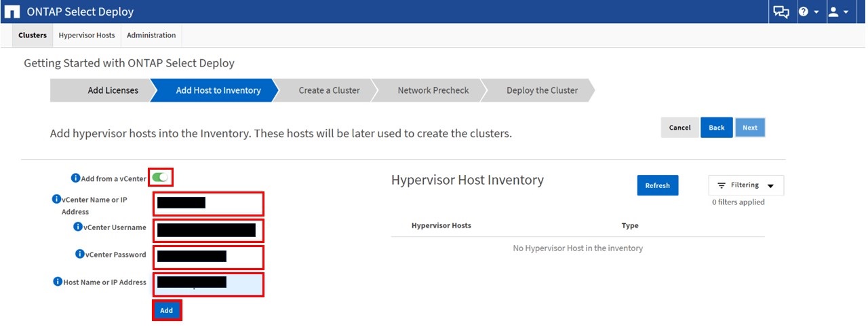
Task: Cancel the getting started wizard
Action: (679, 128)
